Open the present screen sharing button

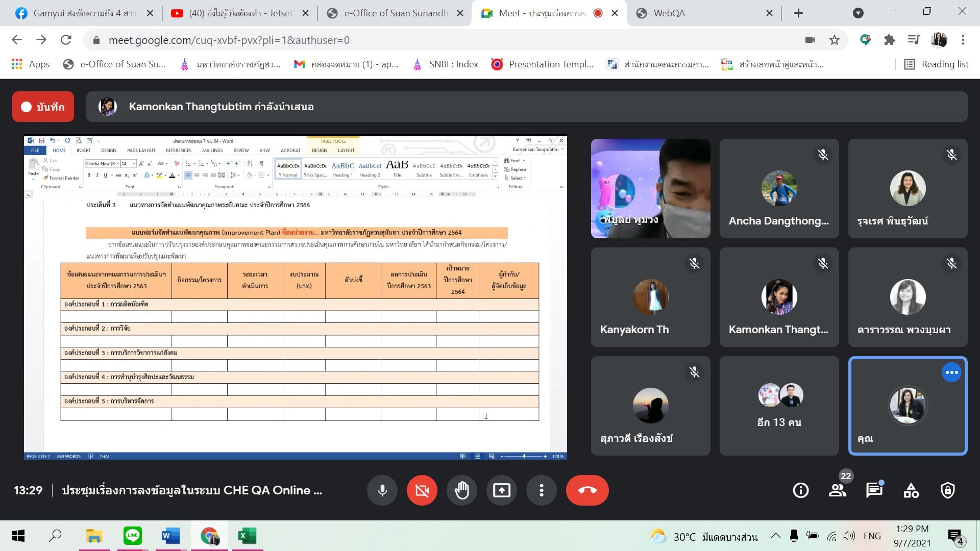click(x=501, y=490)
